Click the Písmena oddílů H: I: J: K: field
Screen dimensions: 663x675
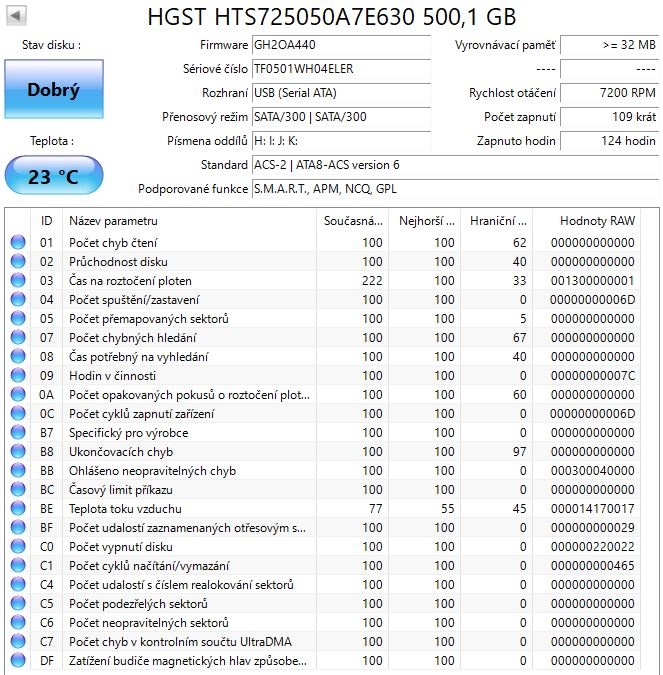(x=341, y=141)
